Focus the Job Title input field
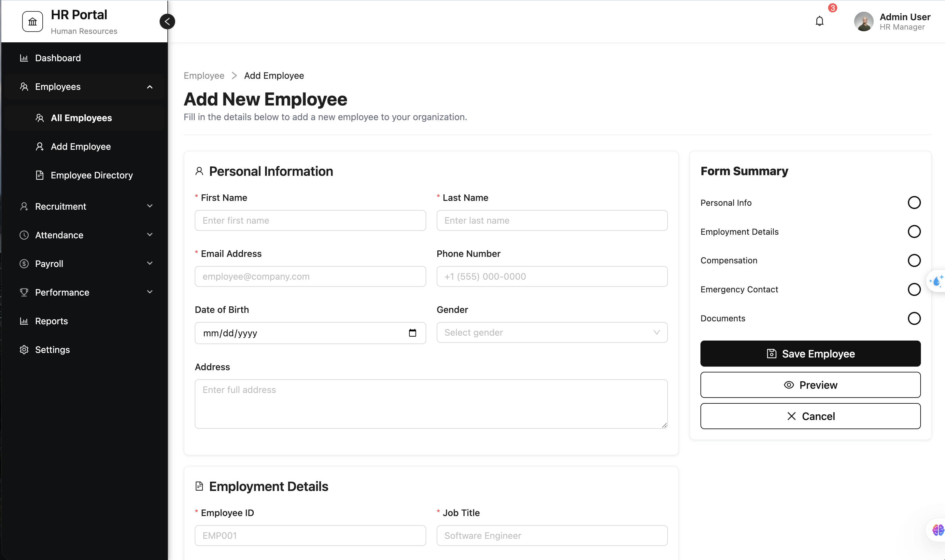Image resolution: width=945 pixels, height=560 pixels. 552,536
